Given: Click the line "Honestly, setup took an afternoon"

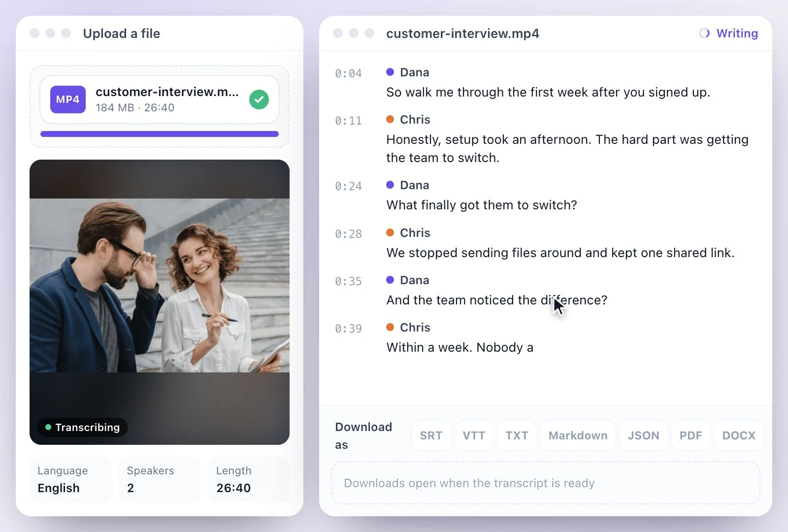Looking at the screenshot, I should coord(567,149).
